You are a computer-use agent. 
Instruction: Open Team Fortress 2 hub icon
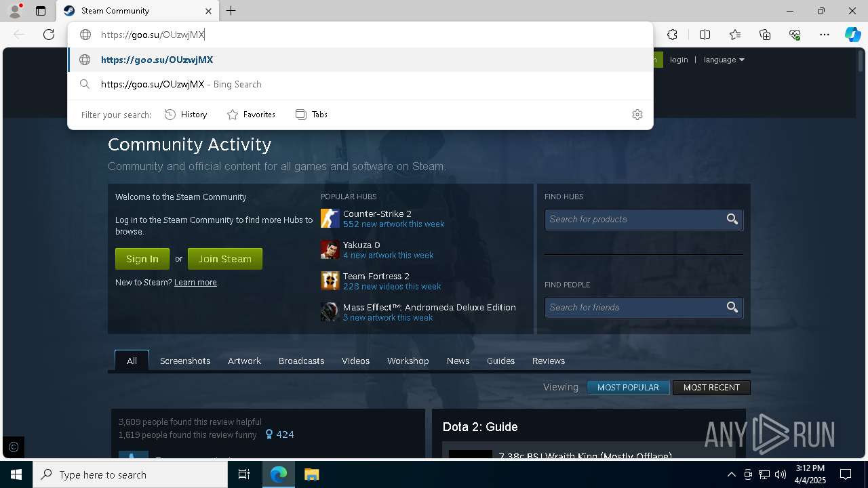[330, 281]
